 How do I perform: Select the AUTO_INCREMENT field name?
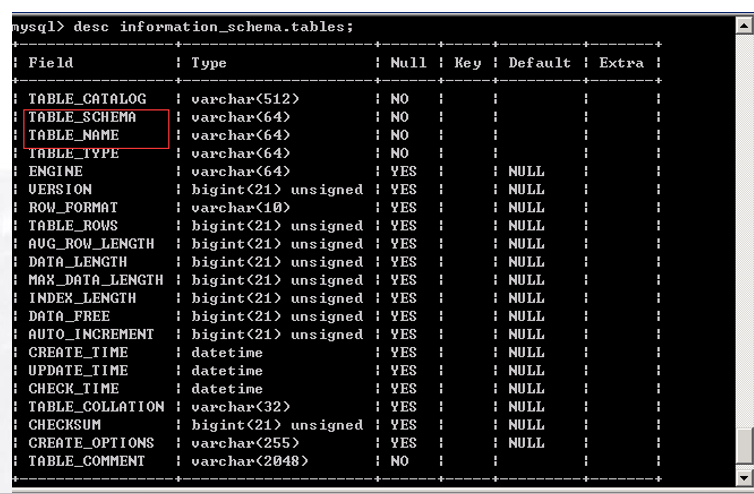(x=91, y=334)
